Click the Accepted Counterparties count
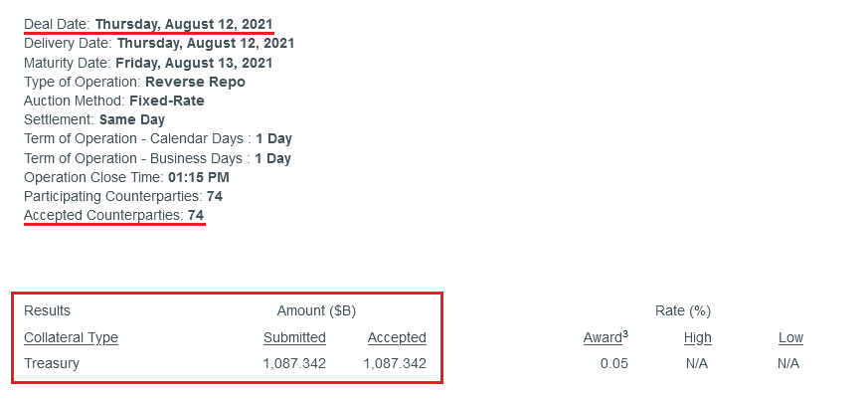Viewport: 868px width, 399px height. 196,215
